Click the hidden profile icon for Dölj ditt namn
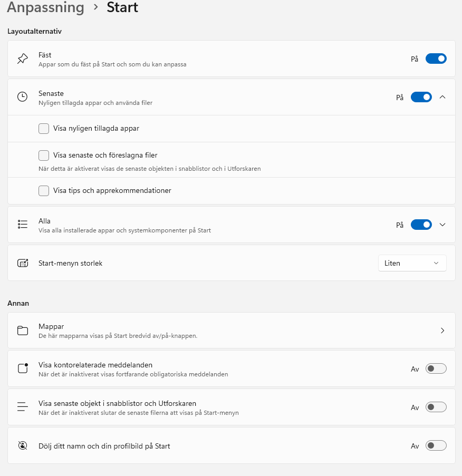This screenshot has height=476, width=462. [23, 445]
